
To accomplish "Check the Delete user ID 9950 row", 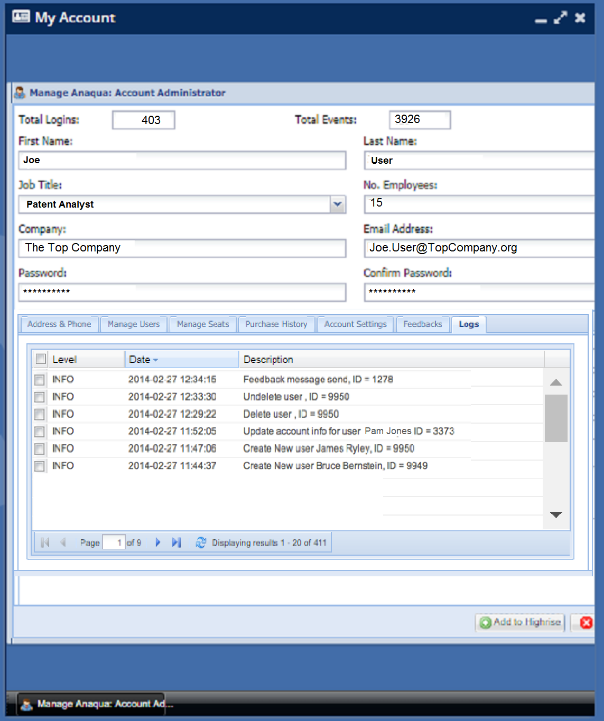I will 40,414.
